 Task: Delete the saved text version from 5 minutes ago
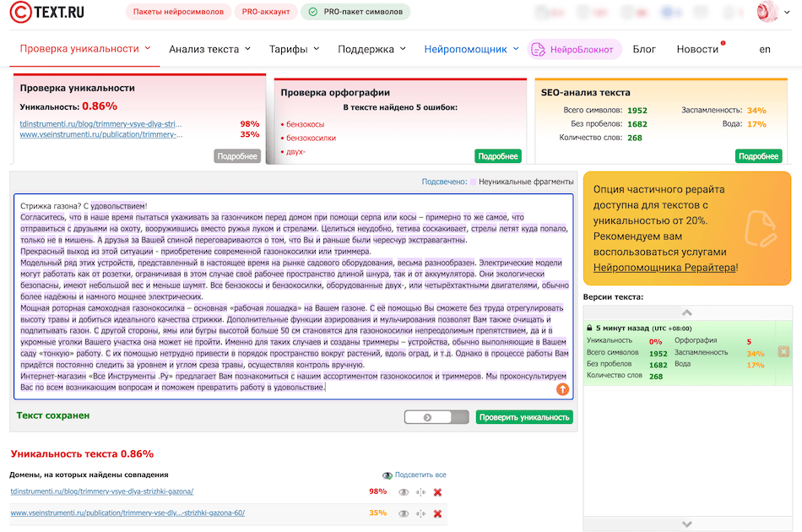tap(783, 352)
